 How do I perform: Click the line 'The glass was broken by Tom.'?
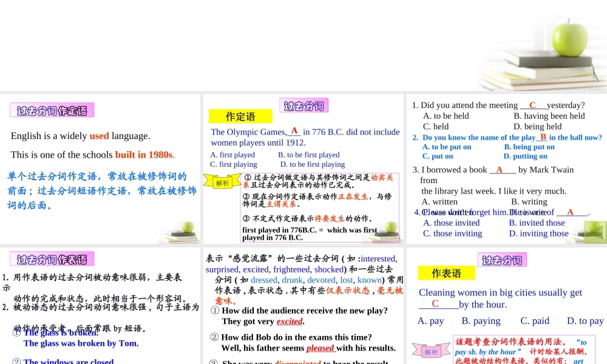[x=81, y=343]
